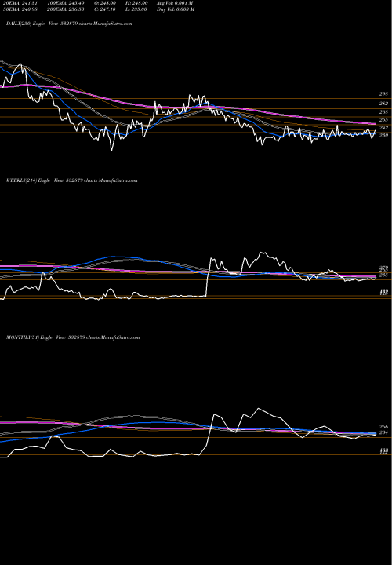Image resolution: width=392 pixels, height=565 pixels.
Task: Click the high price 'H:' value
Action: click(136, 3)
